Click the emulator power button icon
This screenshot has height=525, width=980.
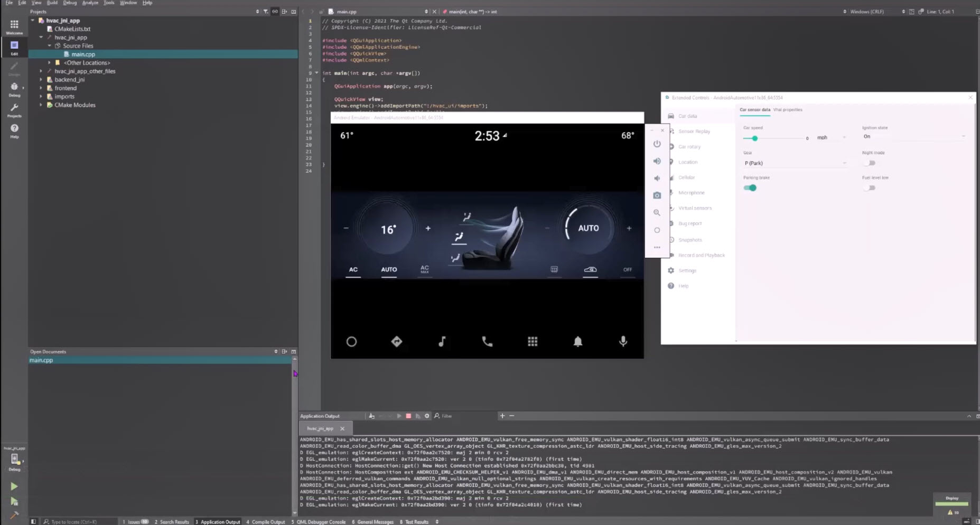657,143
